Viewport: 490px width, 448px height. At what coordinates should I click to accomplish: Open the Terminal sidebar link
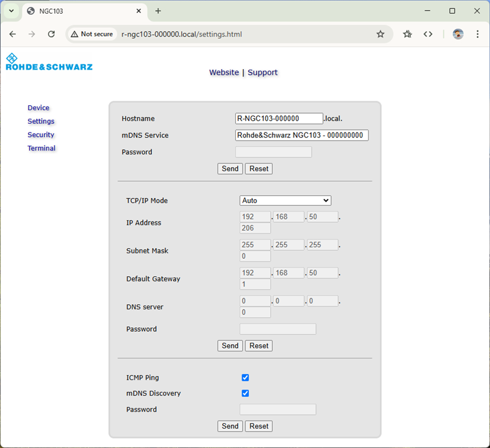[x=42, y=149]
